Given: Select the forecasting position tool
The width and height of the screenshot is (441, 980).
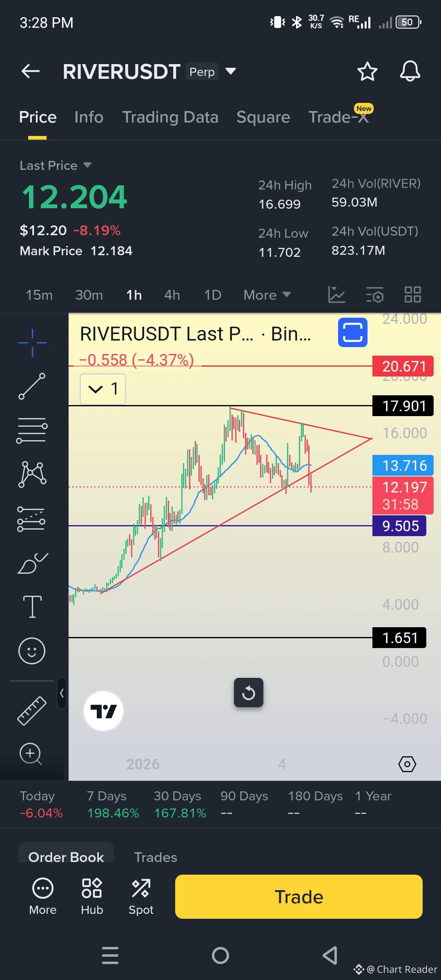Looking at the screenshot, I should tap(31, 519).
